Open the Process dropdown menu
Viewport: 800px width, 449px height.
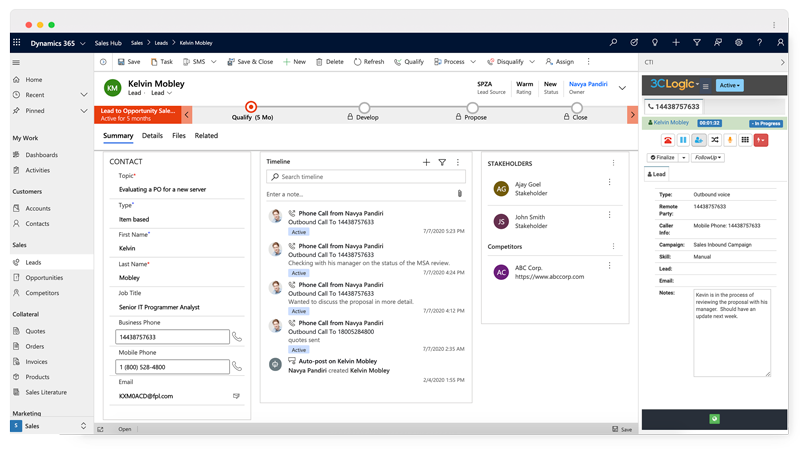click(x=473, y=62)
